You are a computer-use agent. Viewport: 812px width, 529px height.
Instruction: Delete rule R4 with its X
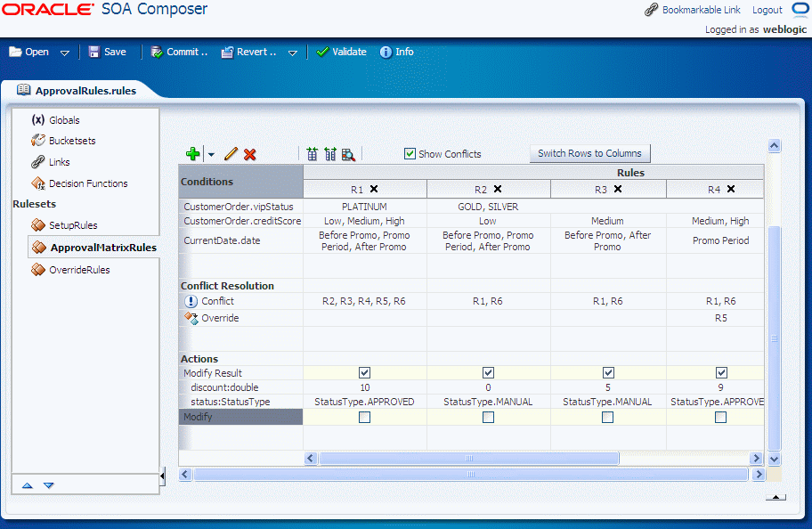pos(731,189)
